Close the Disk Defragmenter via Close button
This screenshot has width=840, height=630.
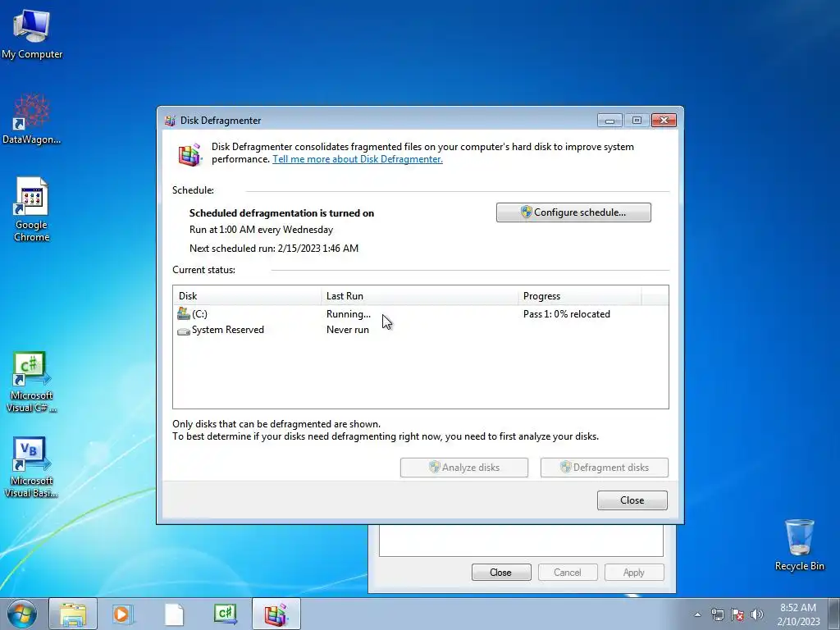click(632, 500)
